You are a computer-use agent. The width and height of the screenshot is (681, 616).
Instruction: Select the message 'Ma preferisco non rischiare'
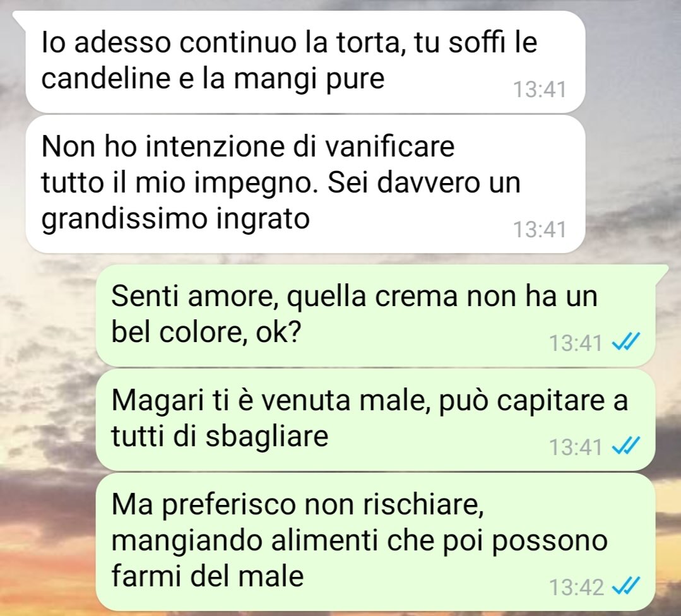376,542
